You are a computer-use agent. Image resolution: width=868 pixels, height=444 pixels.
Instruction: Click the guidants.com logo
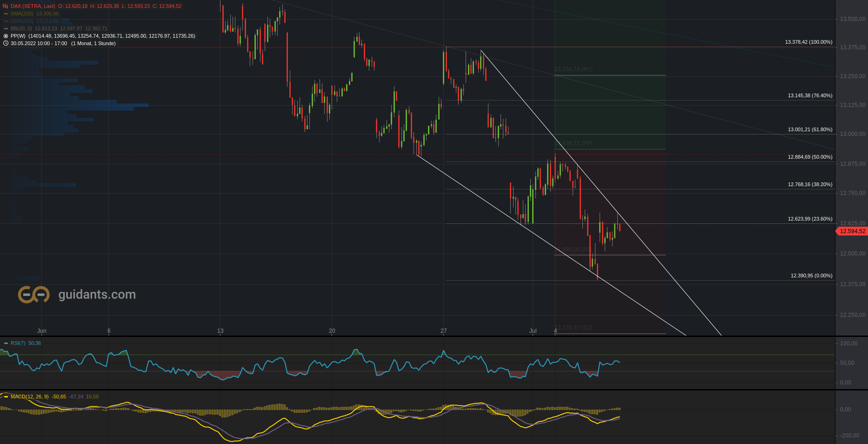click(77, 295)
